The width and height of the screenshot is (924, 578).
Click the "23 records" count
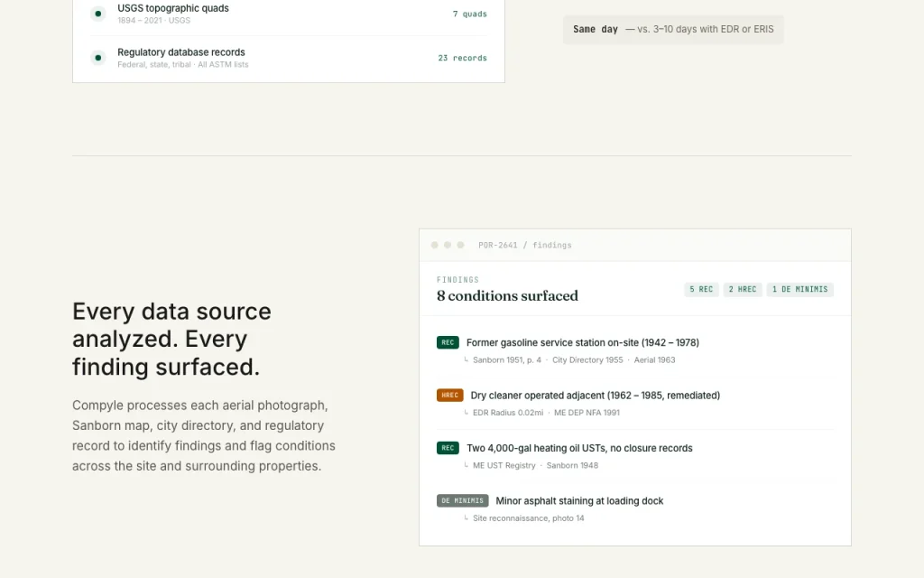[463, 59]
